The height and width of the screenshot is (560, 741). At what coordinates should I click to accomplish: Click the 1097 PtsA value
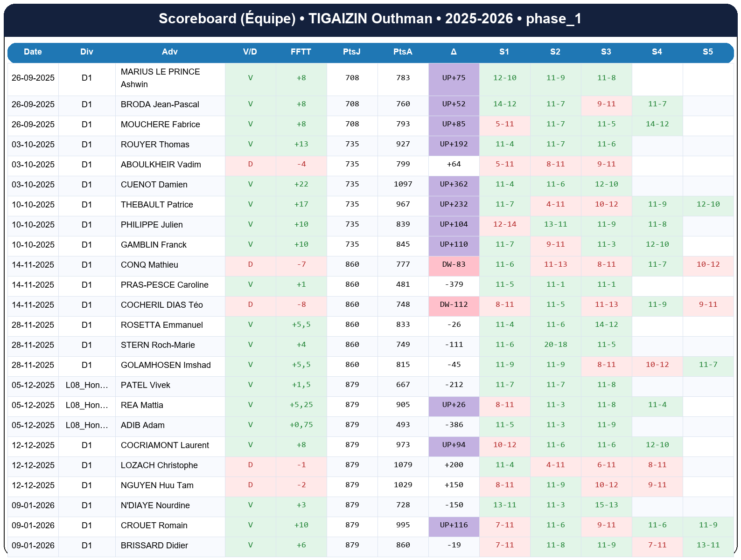pyautogui.click(x=403, y=184)
